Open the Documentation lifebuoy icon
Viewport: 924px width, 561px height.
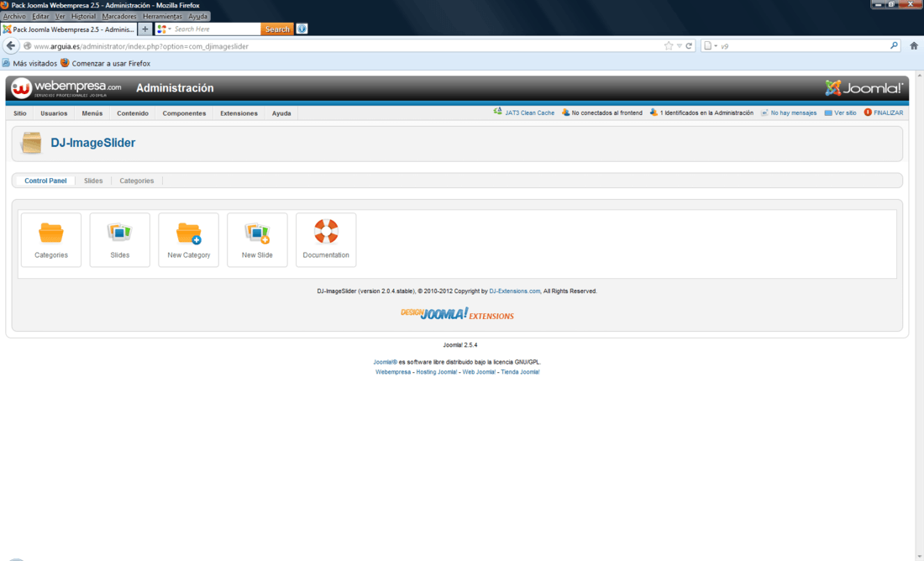pyautogui.click(x=326, y=240)
